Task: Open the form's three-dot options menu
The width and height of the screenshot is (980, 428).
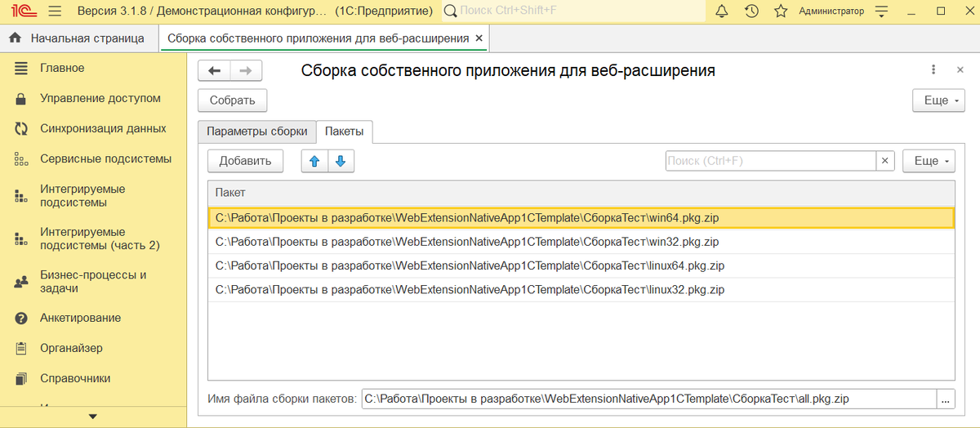Action: coord(933,70)
